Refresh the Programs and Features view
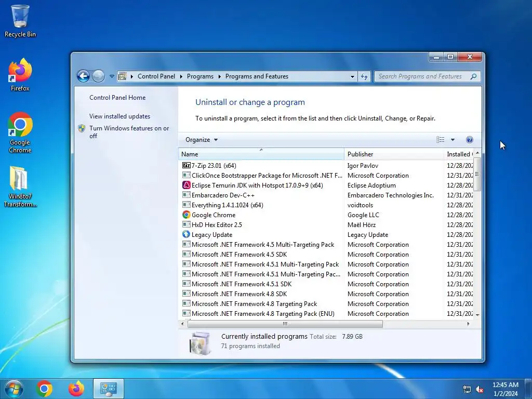This screenshot has width=532, height=399. pos(364,77)
